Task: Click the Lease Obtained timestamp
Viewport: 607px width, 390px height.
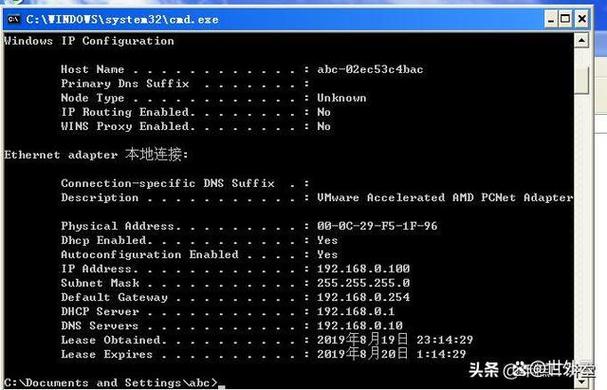Action: point(395,340)
